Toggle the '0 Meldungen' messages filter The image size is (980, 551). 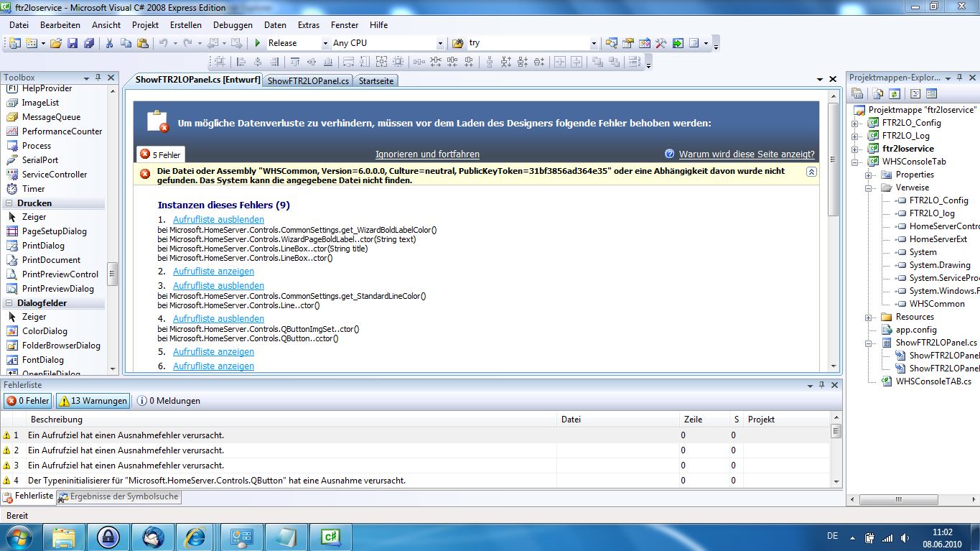[169, 401]
